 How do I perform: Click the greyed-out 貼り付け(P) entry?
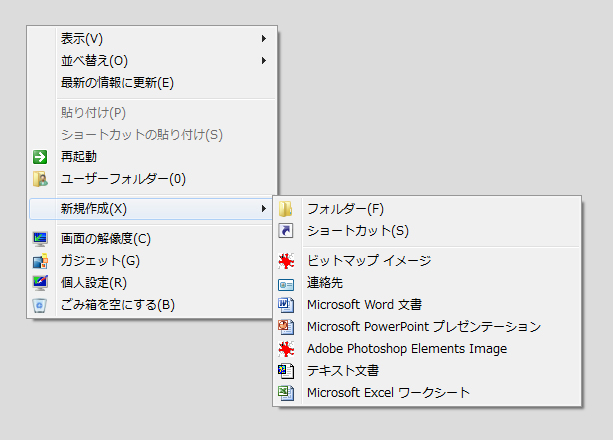153,113
